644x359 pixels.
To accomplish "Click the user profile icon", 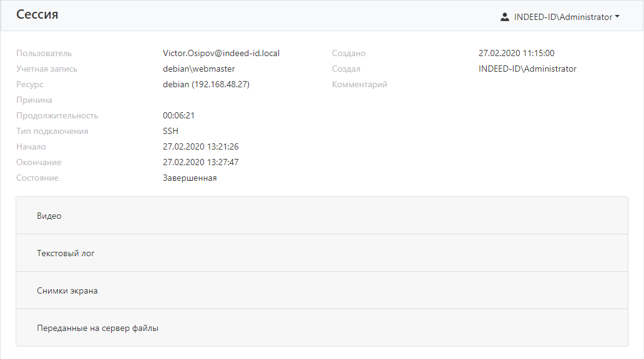I will coord(505,17).
